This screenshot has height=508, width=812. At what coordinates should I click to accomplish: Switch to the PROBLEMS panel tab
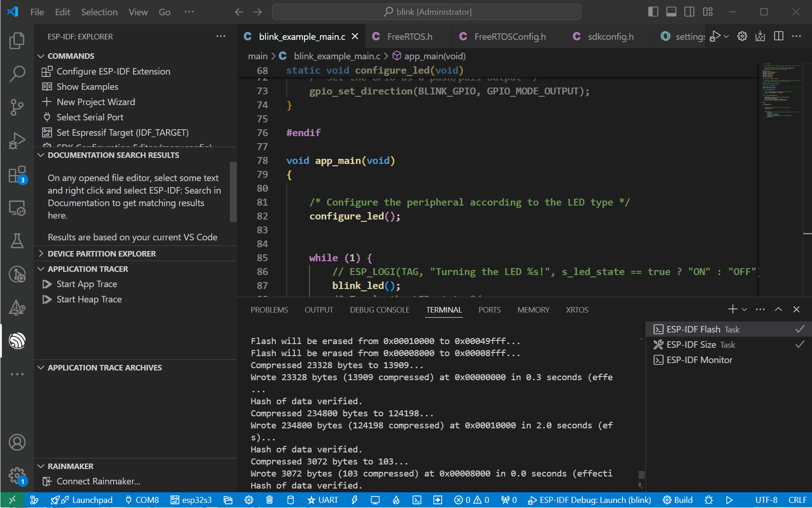click(x=269, y=310)
